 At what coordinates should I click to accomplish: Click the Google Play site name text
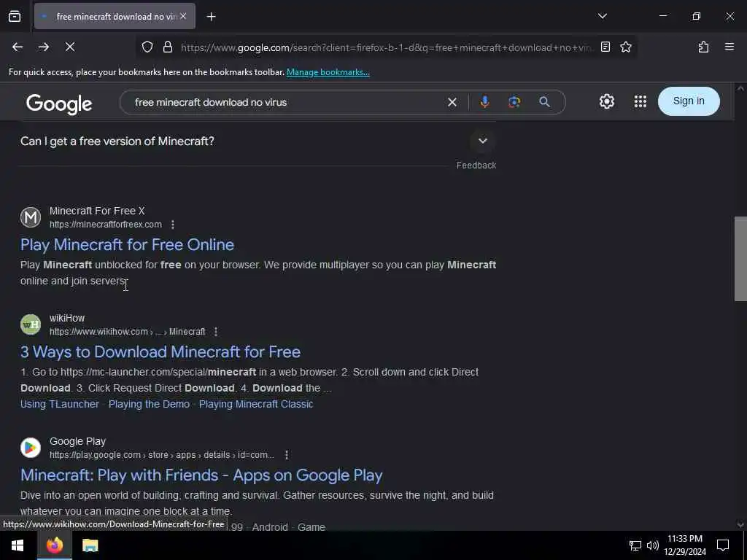click(77, 441)
